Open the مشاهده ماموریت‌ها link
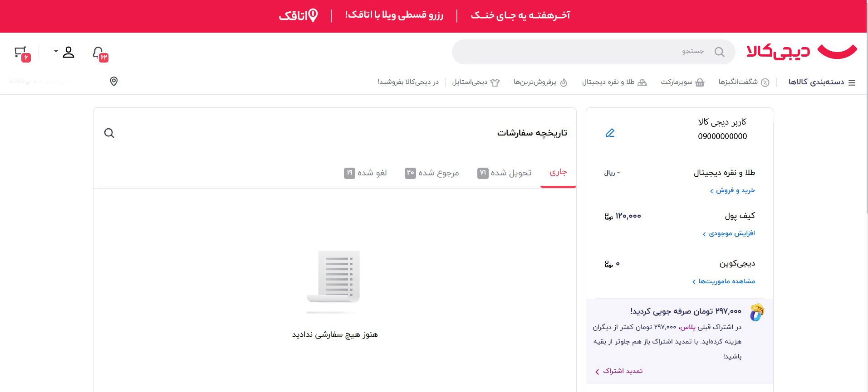The height and width of the screenshot is (392, 868). [723, 281]
